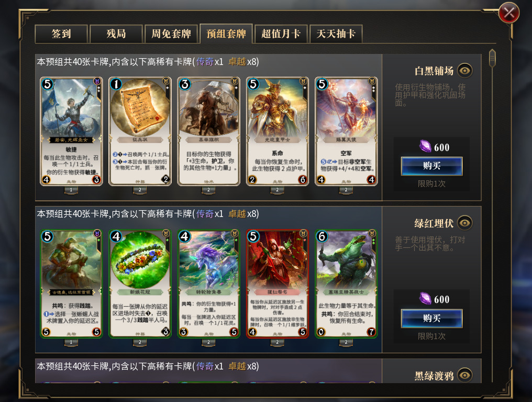View the 猩红帮 red hooded card

(278, 284)
